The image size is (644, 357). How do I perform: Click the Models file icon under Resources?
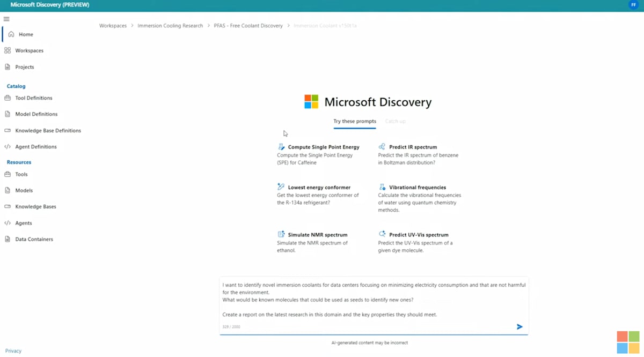tap(8, 190)
